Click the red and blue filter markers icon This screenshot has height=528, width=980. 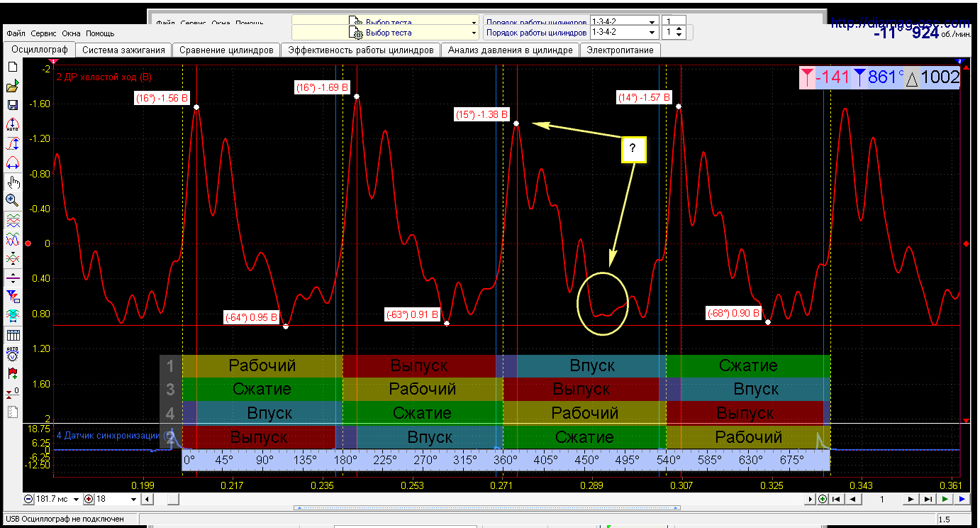tap(12, 295)
